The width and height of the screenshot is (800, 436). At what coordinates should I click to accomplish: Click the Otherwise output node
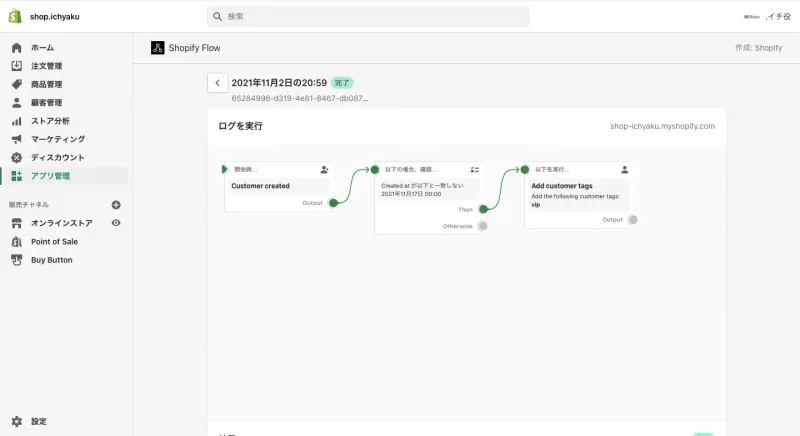pos(483,226)
